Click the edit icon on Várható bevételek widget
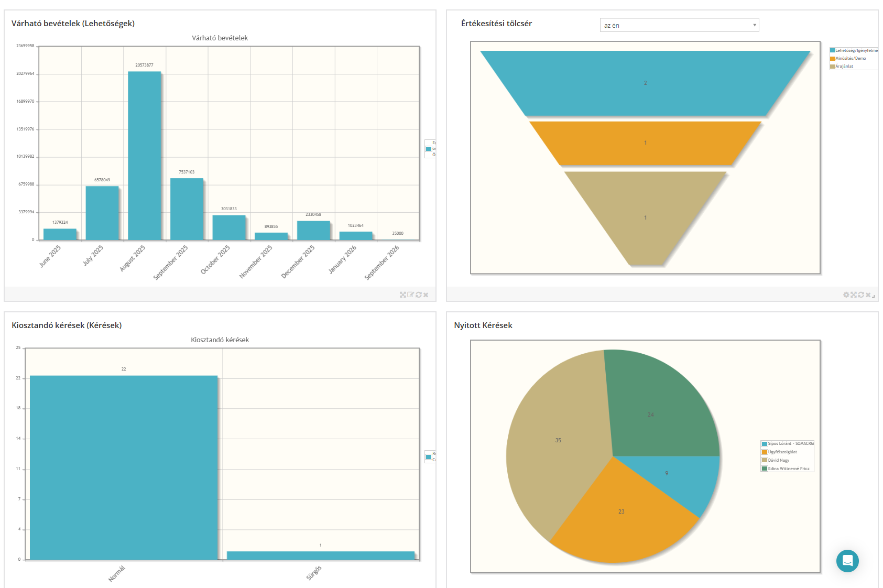 [x=410, y=295]
